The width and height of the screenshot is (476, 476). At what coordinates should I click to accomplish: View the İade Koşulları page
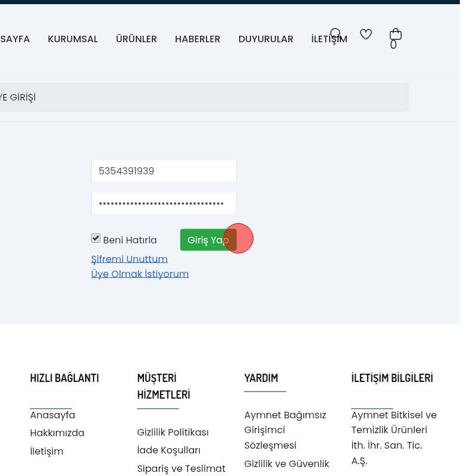pos(168,450)
